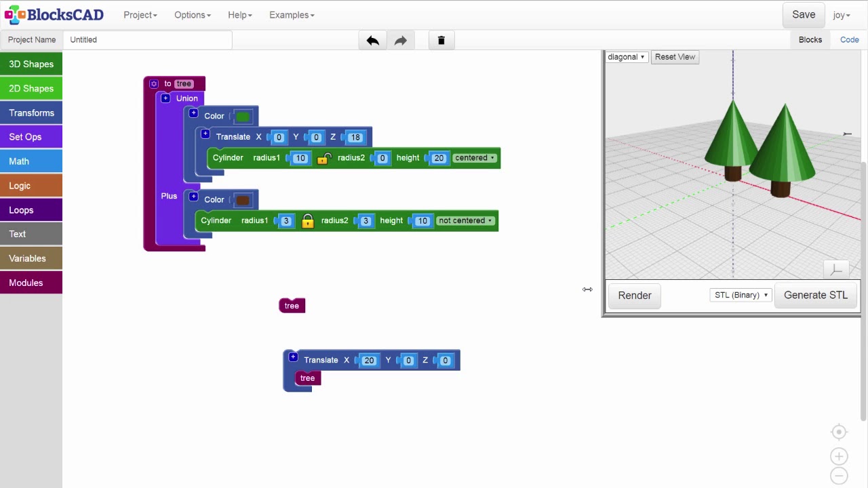
Task: Expand the green Color block plus icon
Action: coord(193,113)
